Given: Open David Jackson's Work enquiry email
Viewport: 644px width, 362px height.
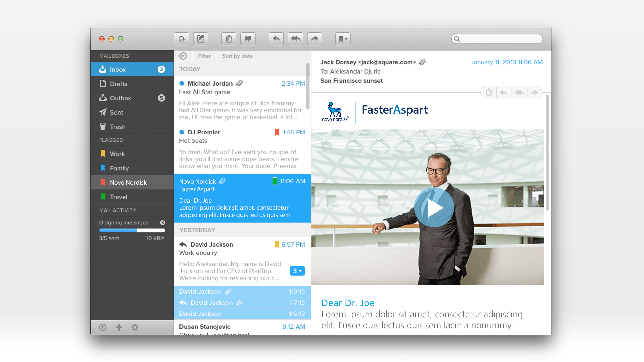Looking at the screenshot, I should (x=242, y=261).
